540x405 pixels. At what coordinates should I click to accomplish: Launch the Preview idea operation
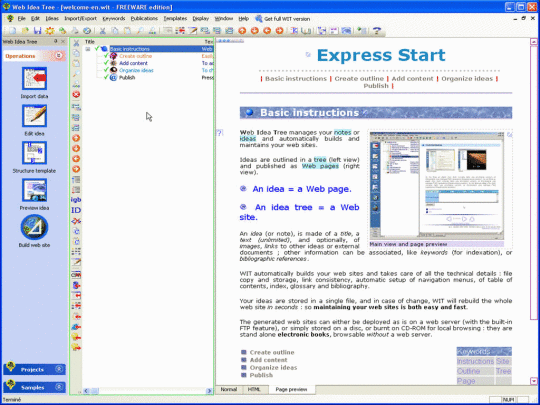34,190
